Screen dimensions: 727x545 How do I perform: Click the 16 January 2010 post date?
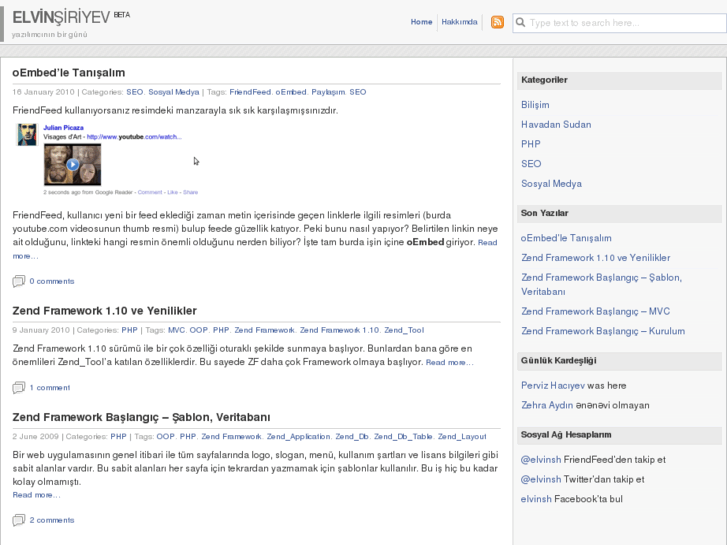pos(43,92)
